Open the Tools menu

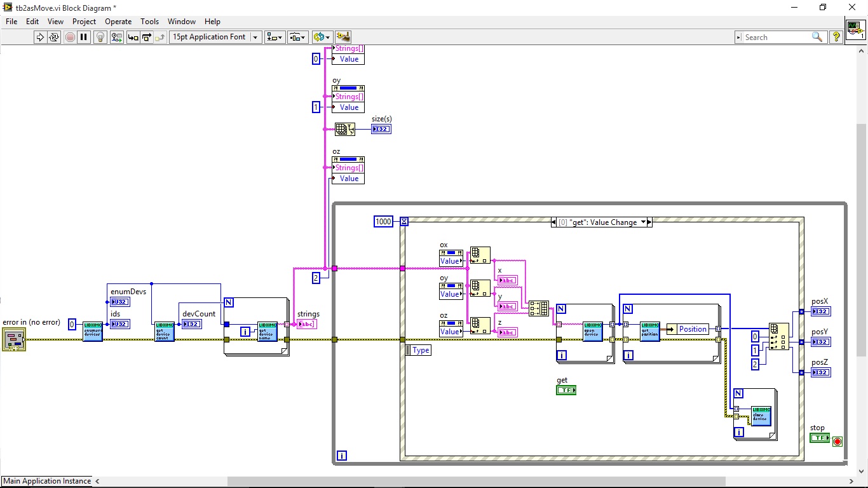pyautogui.click(x=150, y=21)
